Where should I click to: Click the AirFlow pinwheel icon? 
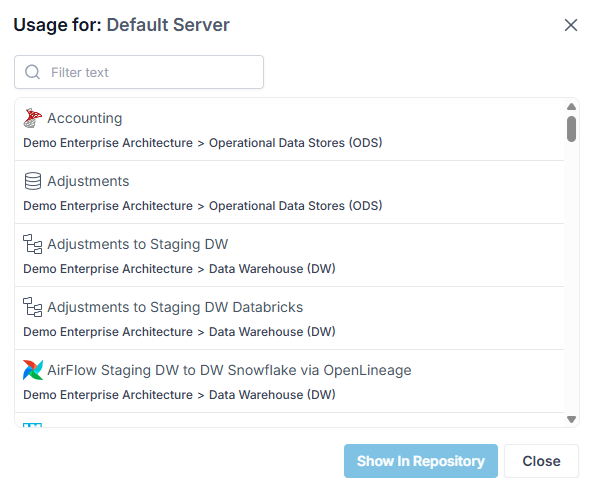[x=33, y=370]
